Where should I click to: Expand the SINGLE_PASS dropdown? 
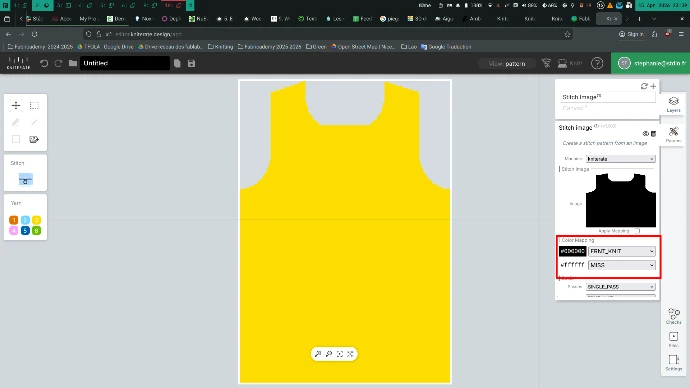pos(620,287)
